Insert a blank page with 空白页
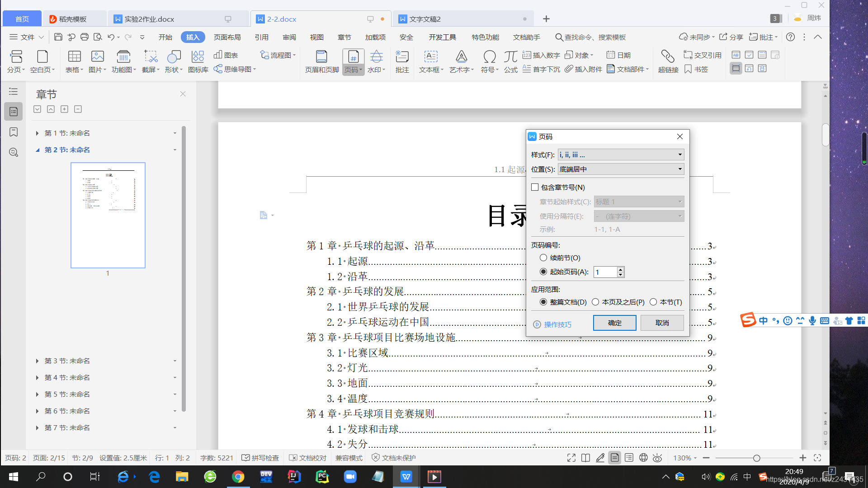This screenshot has width=868, height=488. pos(42,61)
